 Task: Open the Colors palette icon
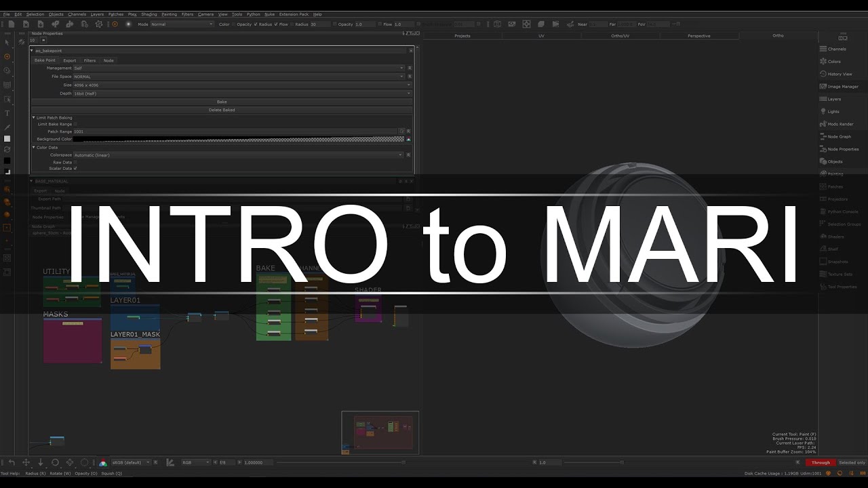coord(823,61)
